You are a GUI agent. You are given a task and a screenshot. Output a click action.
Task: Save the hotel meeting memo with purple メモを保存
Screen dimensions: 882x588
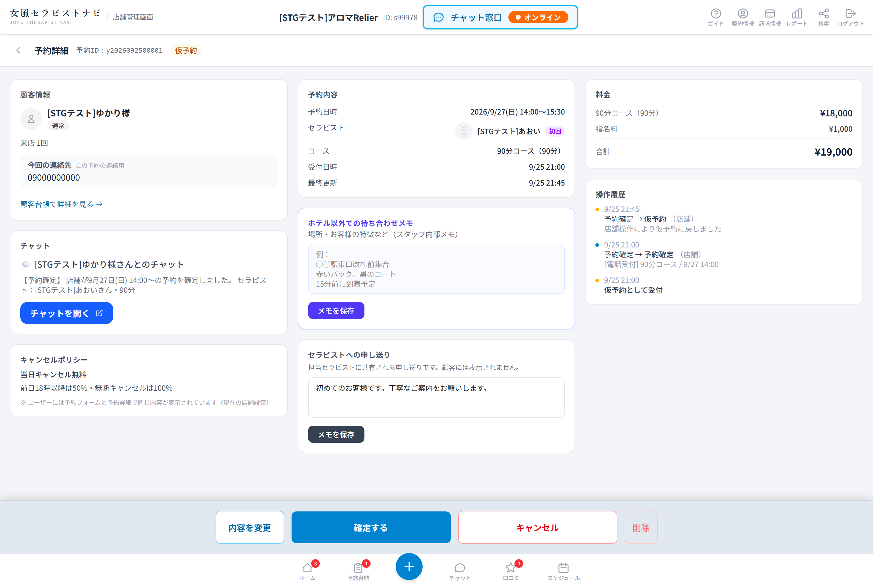click(x=340, y=314)
